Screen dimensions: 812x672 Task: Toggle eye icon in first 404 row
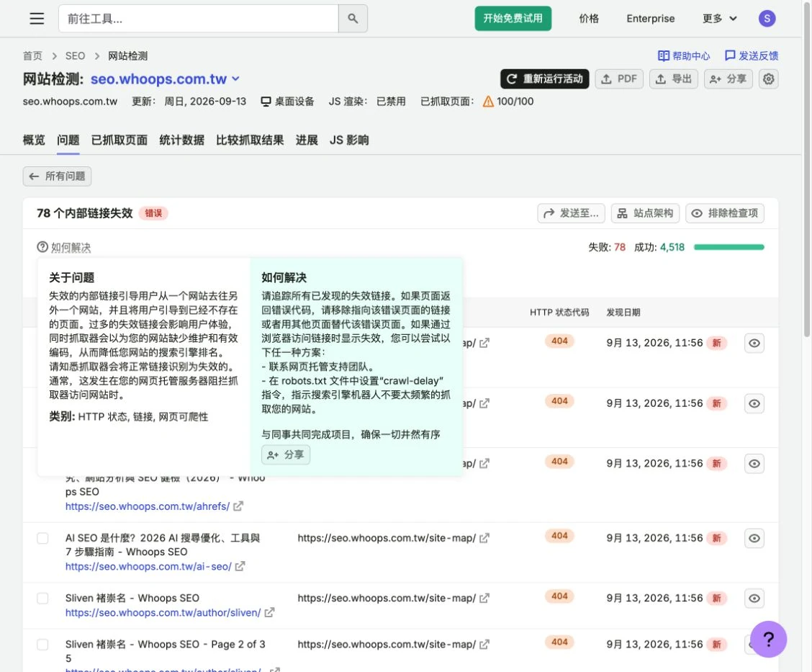coord(754,343)
